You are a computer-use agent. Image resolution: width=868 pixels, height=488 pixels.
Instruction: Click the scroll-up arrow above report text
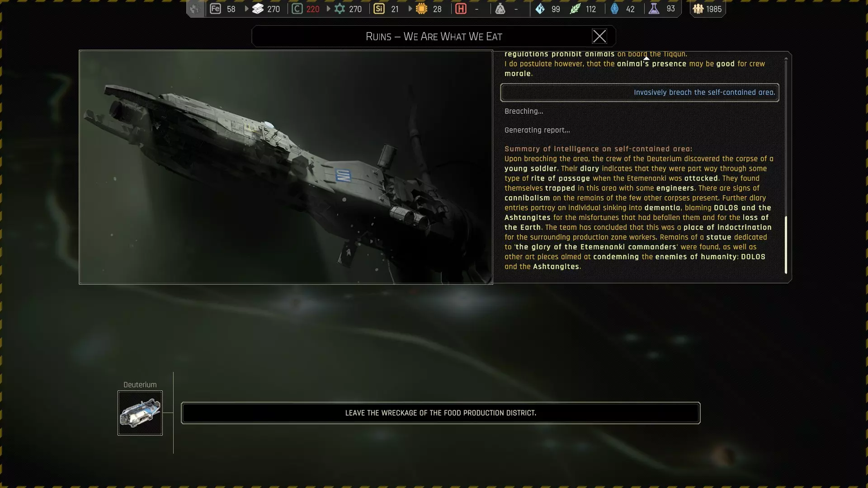pos(646,58)
